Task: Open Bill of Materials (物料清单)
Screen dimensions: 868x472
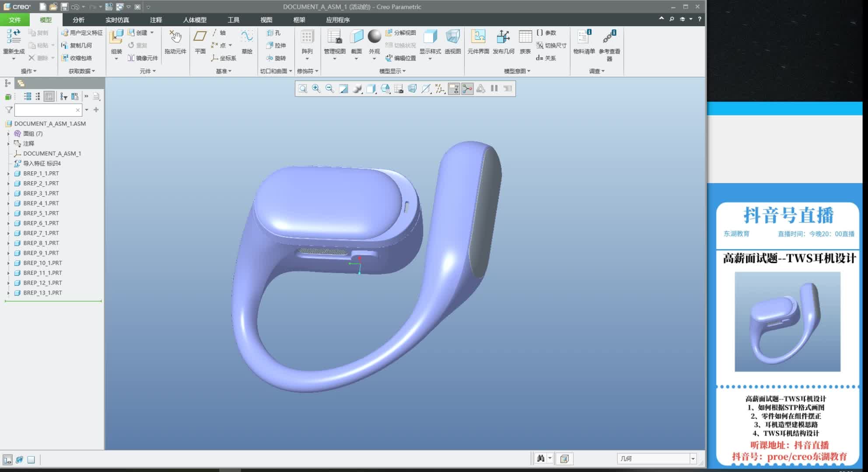Action: point(584,42)
